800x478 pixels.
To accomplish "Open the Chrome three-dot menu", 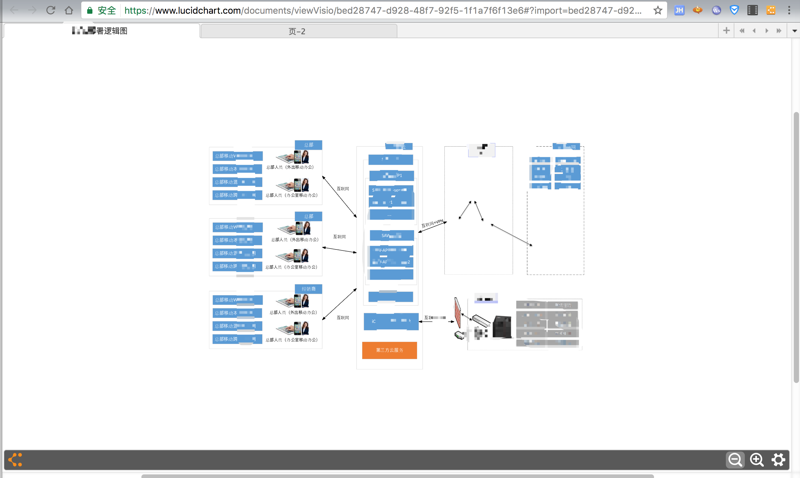I will 789,10.
